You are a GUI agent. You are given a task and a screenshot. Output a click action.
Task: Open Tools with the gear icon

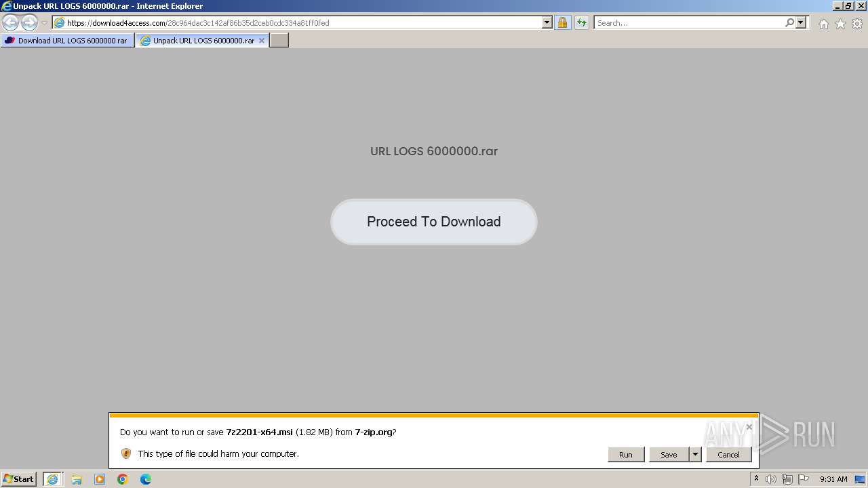click(857, 24)
